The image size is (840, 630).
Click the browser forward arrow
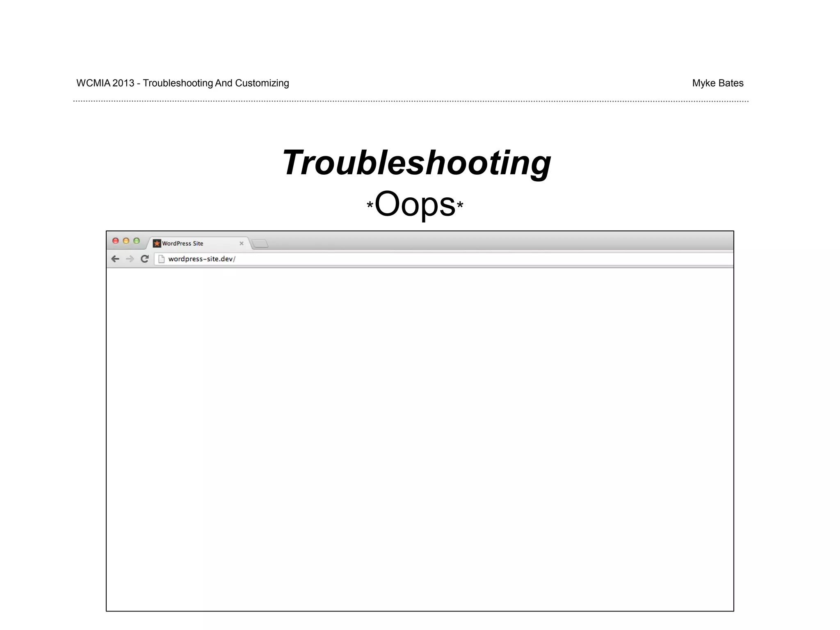coord(130,259)
